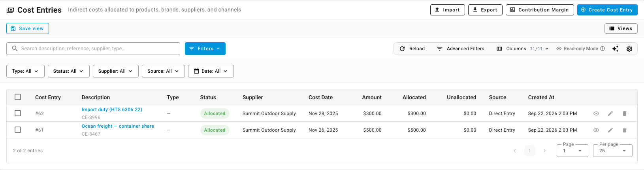644x170 pixels.
Task: Open the Date: All filter dropdown
Action: [x=211, y=71]
